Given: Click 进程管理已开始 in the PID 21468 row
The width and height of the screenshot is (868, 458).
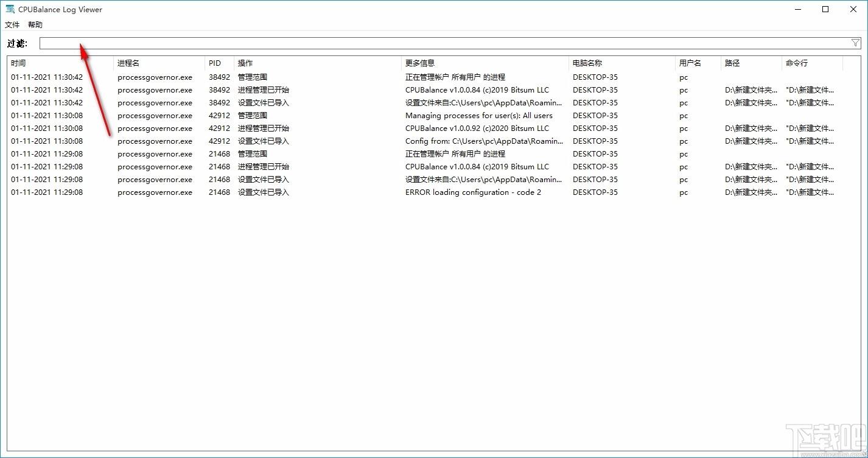Looking at the screenshot, I should [264, 167].
